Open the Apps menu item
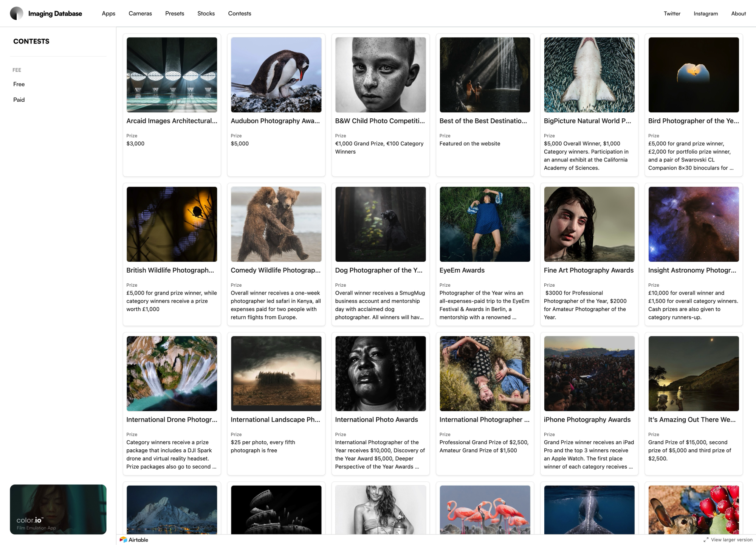The height and width of the screenshot is (545, 756). pyautogui.click(x=108, y=13)
